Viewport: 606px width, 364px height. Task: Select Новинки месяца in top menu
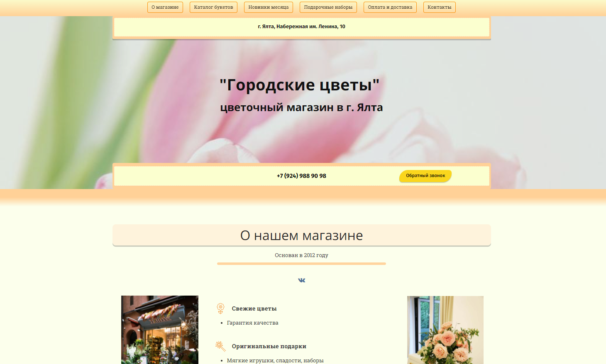[268, 7]
